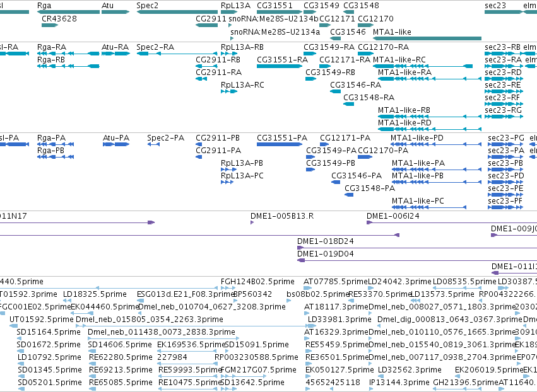The width and height of the screenshot is (537, 392).
Task: Open transcript CG31549-RB
Action: 310,79
